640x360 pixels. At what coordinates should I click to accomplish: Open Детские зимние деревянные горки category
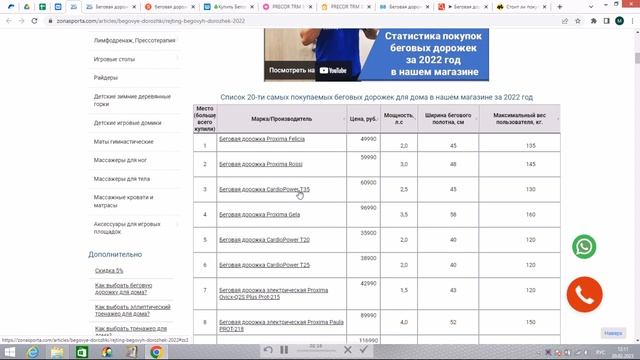(x=132, y=100)
